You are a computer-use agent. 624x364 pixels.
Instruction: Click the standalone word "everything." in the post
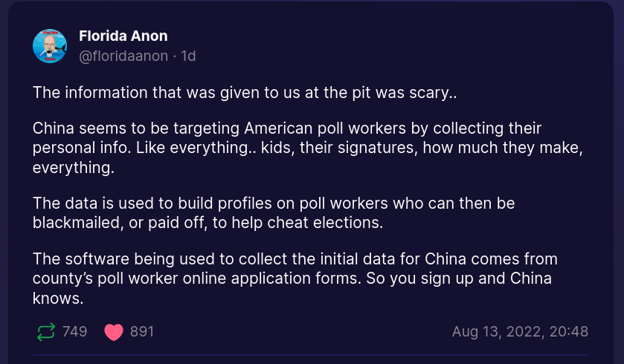point(74,168)
